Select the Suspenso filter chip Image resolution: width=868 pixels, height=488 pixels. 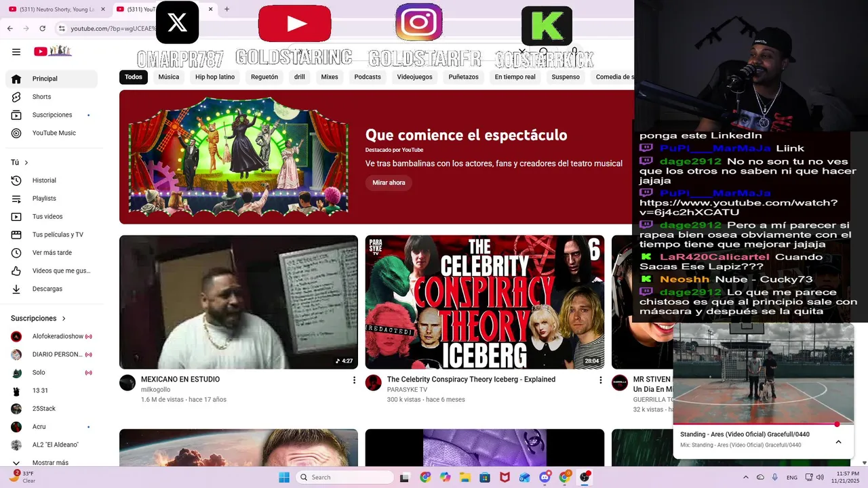tap(566, 77)
